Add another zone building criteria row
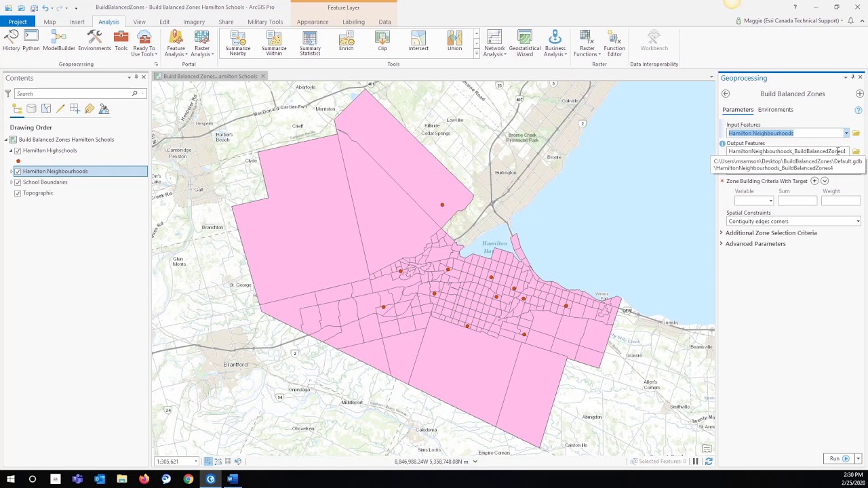Viewport: 868px width, 488px height. (814, 181)
